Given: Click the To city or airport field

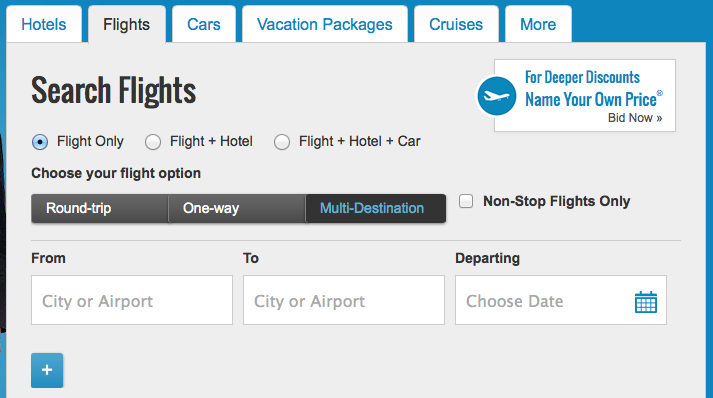Looking at the screenshot, I should click(344, 300).
